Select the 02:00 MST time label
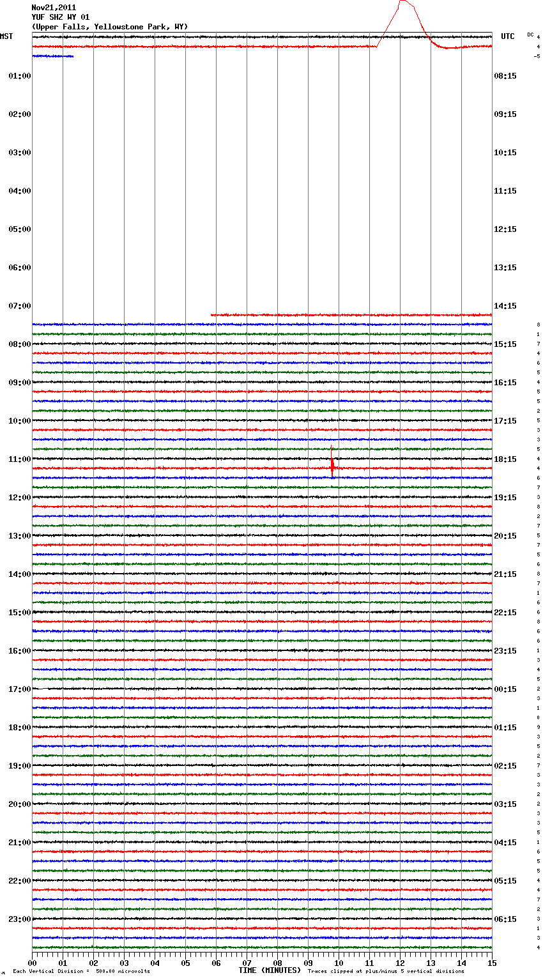Screen dimensions: 543x980 pyautogui.click(x=20, y=114)
